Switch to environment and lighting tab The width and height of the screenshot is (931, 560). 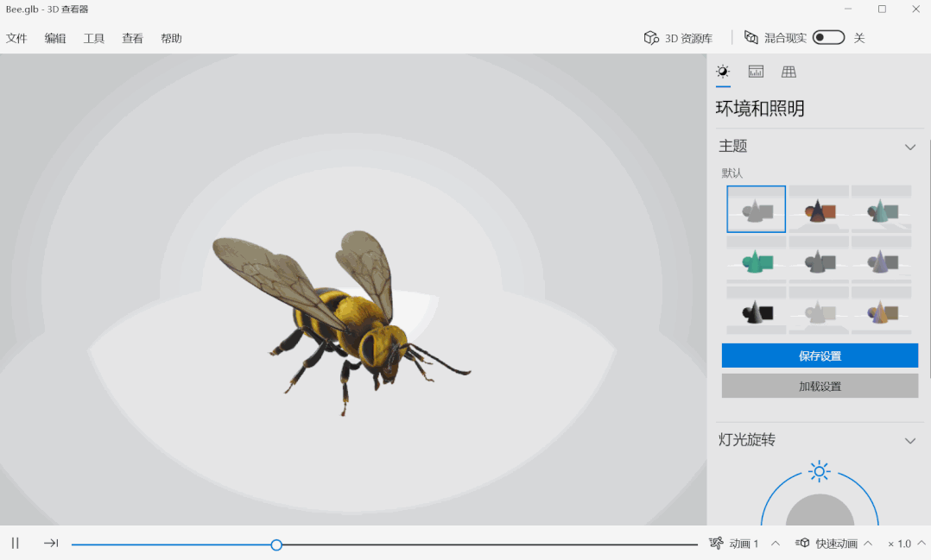pos(723,72)
